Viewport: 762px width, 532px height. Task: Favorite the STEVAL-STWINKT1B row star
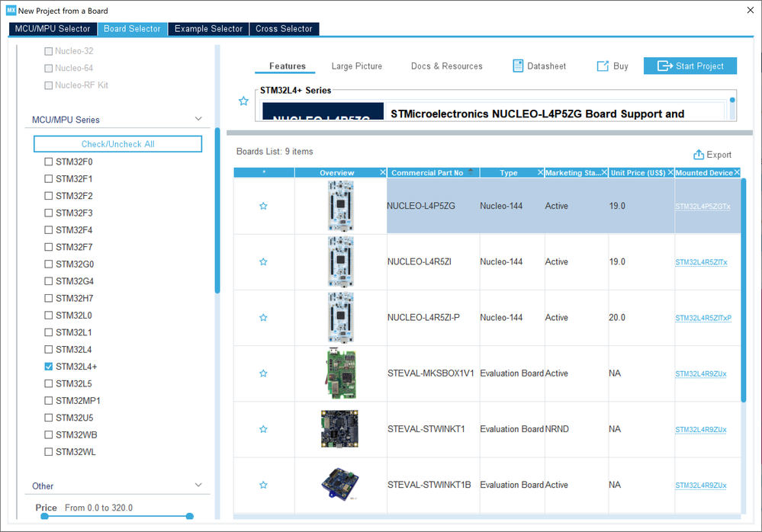[263, 486]
